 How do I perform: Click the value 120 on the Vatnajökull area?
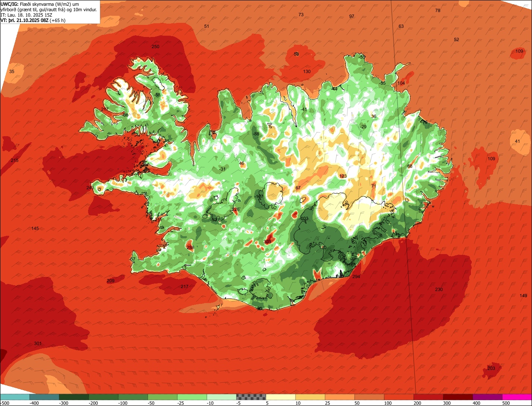coord(323,247)
